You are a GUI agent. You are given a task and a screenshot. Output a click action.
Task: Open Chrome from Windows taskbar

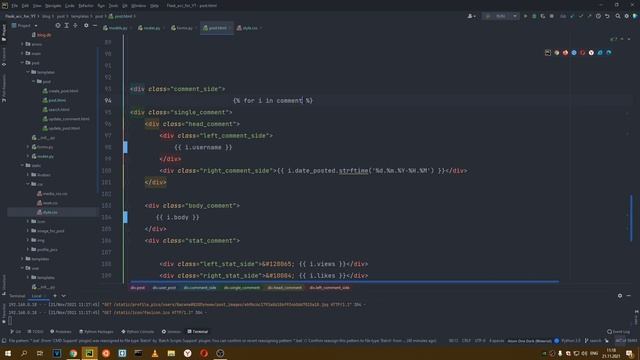pos(73,353)
